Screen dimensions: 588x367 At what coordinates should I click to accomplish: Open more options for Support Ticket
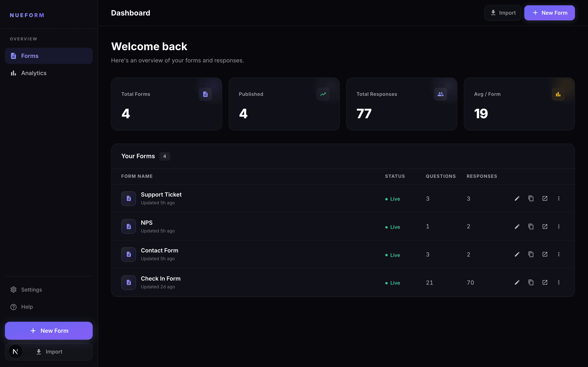[x=559, y=198]
